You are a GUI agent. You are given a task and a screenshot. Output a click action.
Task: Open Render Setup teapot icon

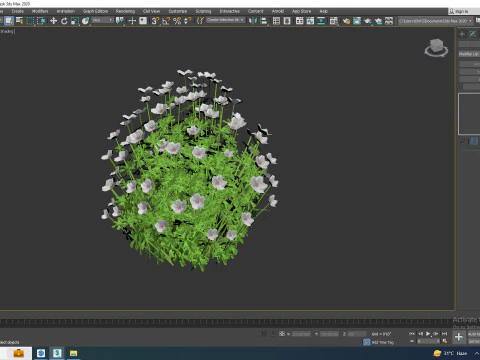tap(346, 21)
